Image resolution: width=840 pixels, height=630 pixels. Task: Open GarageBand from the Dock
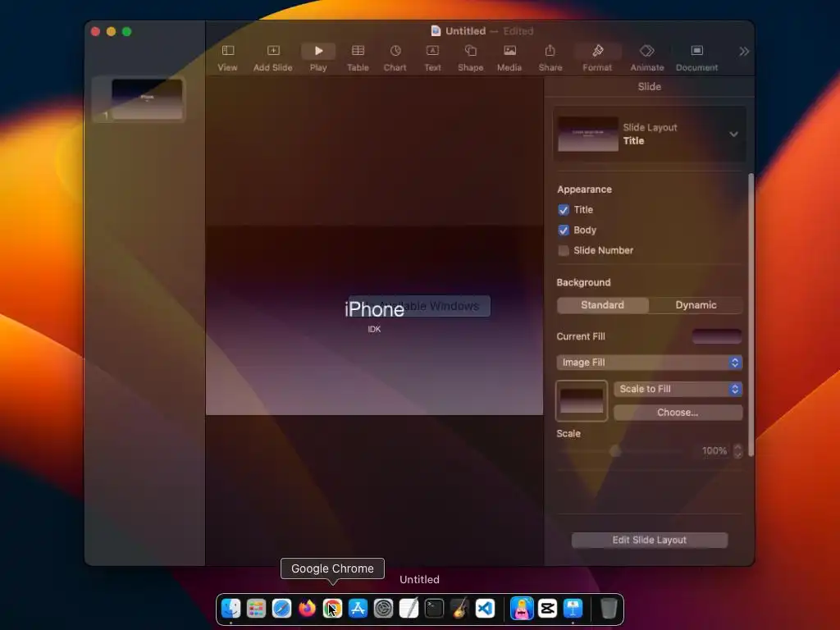[x=459, y=609]
